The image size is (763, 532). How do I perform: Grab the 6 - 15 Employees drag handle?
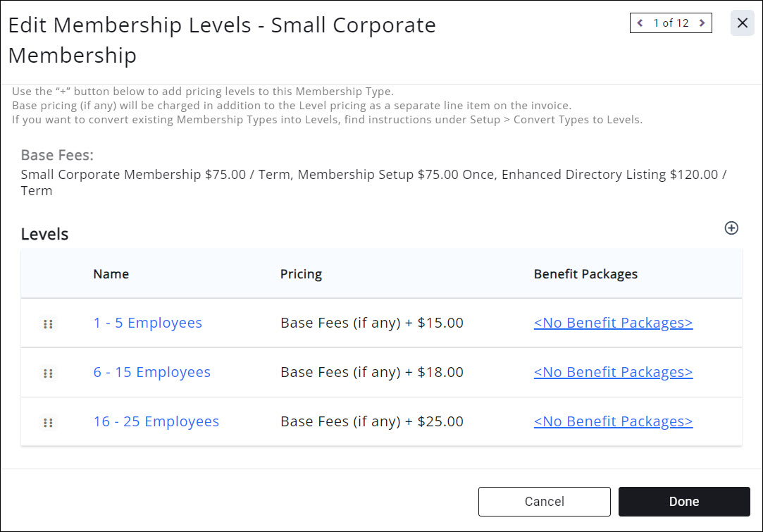[48, 373]
